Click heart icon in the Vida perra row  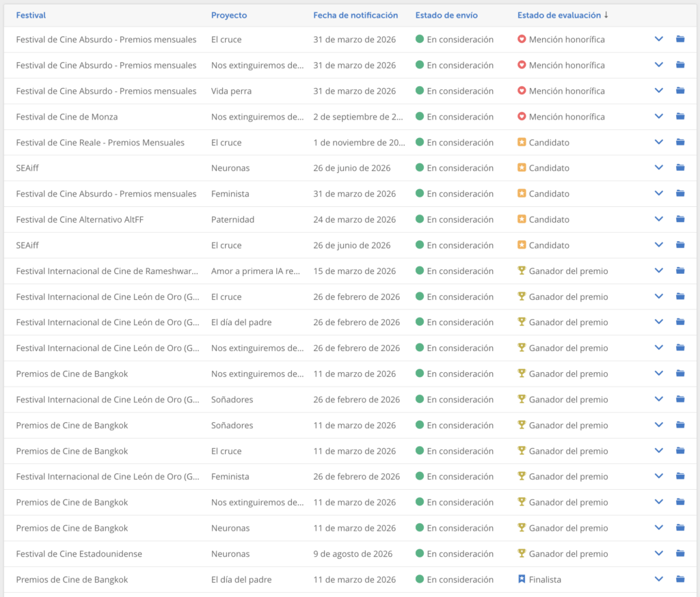click(x=522, y=91)
